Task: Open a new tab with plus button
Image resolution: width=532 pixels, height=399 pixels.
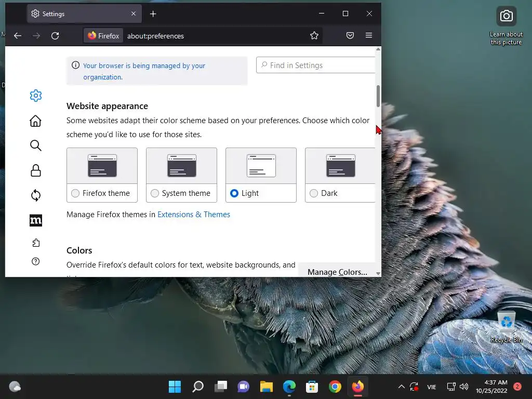Action: pyautogui.click(x=153, y=14)
